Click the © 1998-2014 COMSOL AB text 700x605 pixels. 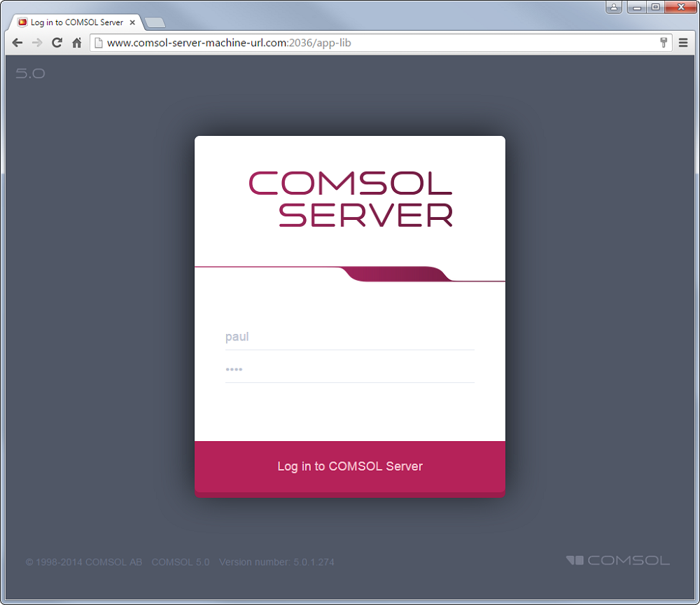tap(84, 562)
